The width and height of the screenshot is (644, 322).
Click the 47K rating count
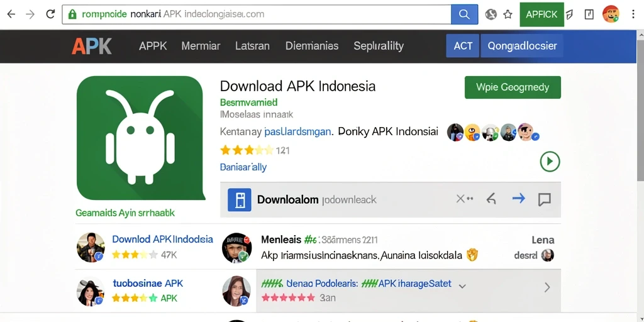click(169, 255)
